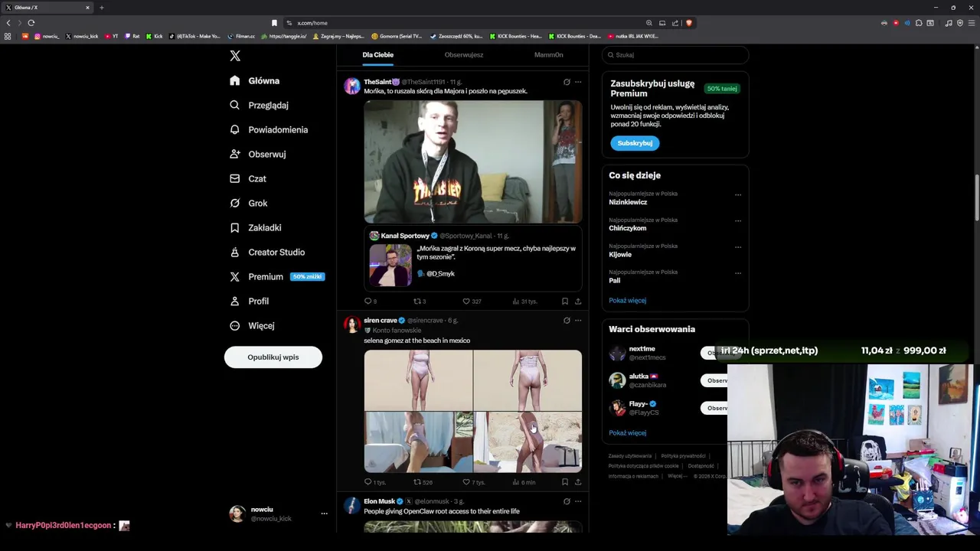Image resolution: width=980 pixels, height=551 pixels.
Task: Focus the Szukaj search field
Action: (x=675, y=55)
